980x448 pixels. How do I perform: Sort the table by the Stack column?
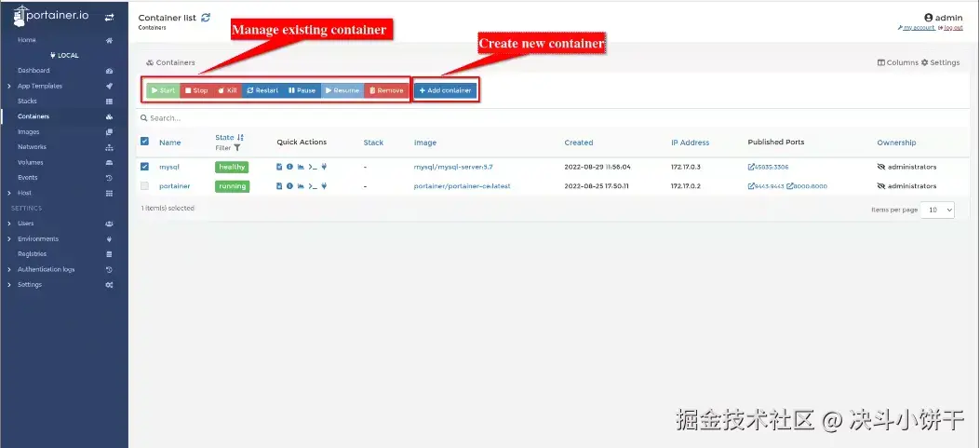pos(373,143)
